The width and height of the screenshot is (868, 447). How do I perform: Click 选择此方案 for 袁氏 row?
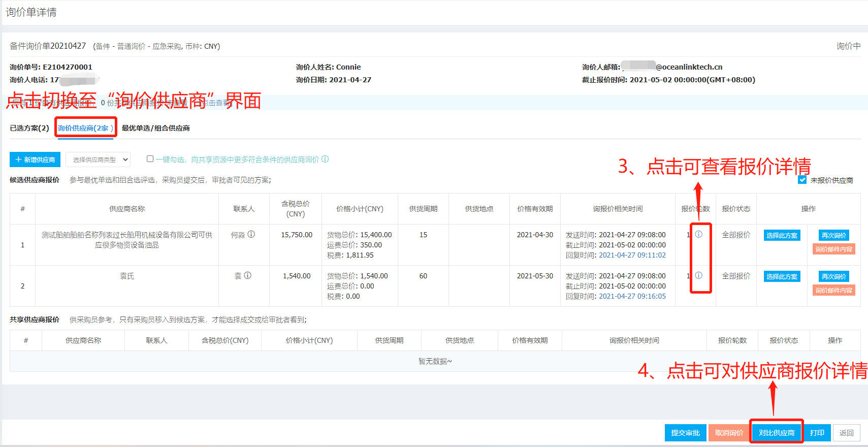coord(782,276)
